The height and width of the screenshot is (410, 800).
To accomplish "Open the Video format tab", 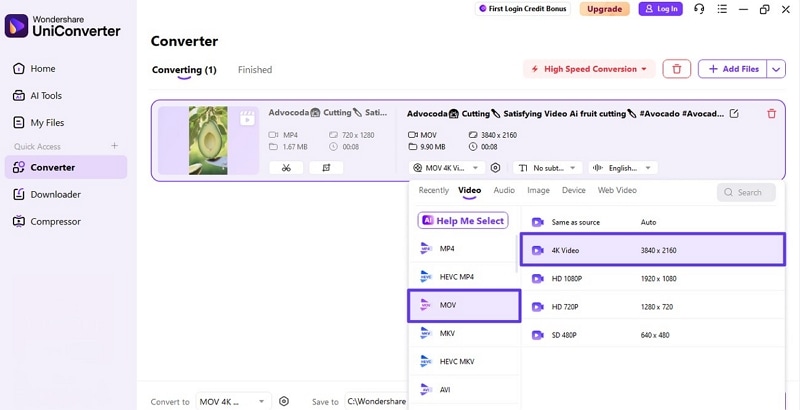I will point(469,190).
